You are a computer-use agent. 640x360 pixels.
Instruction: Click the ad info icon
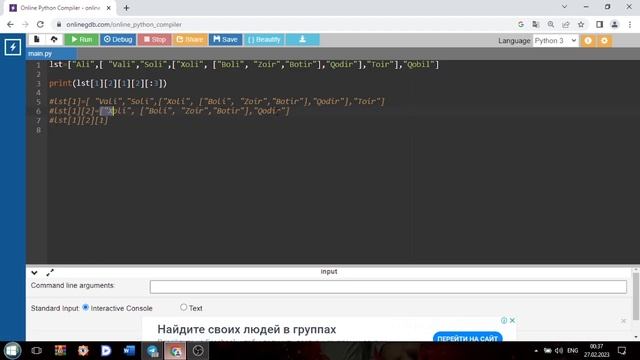click(504, 320)
